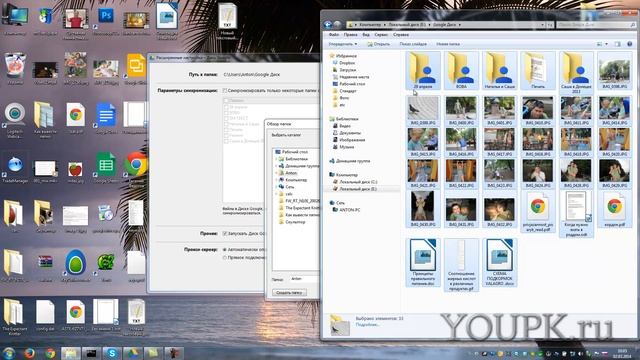640x360 pixels.
Task: Open Chrome from the taskbar
Action: (x=50, y=353)
